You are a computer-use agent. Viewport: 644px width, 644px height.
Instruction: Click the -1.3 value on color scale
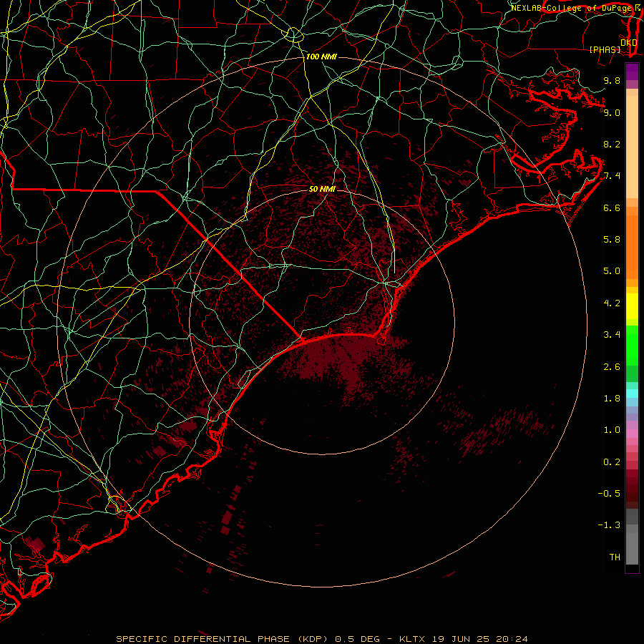[x=609, y=525]
